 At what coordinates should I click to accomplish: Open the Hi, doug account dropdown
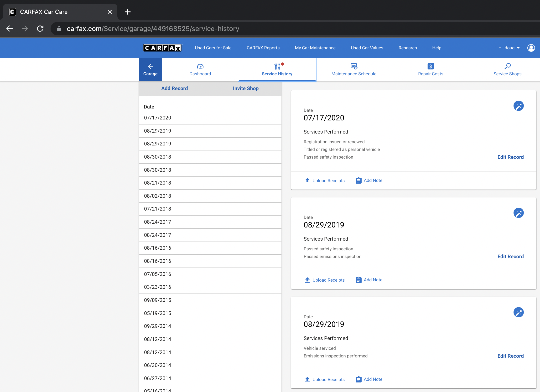509,48
